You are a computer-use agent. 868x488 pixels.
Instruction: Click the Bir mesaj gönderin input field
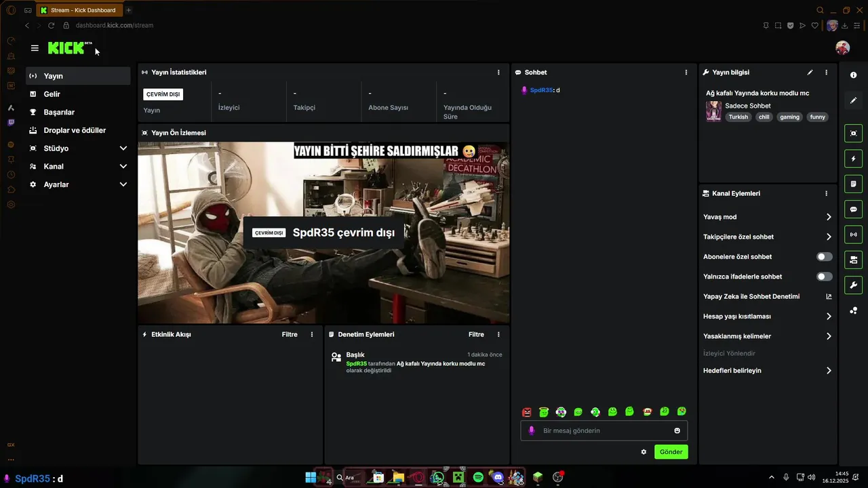click(604, 430)
